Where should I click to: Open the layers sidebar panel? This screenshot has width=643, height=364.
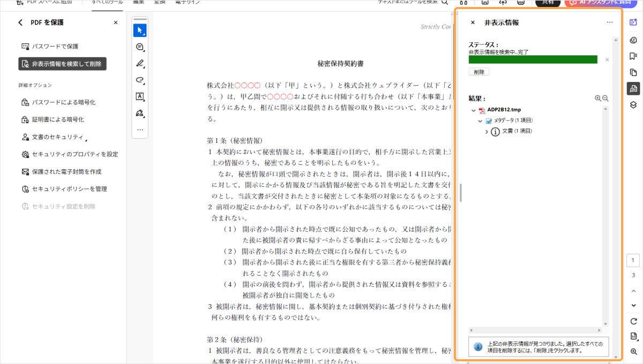click(x=633, y=105)
